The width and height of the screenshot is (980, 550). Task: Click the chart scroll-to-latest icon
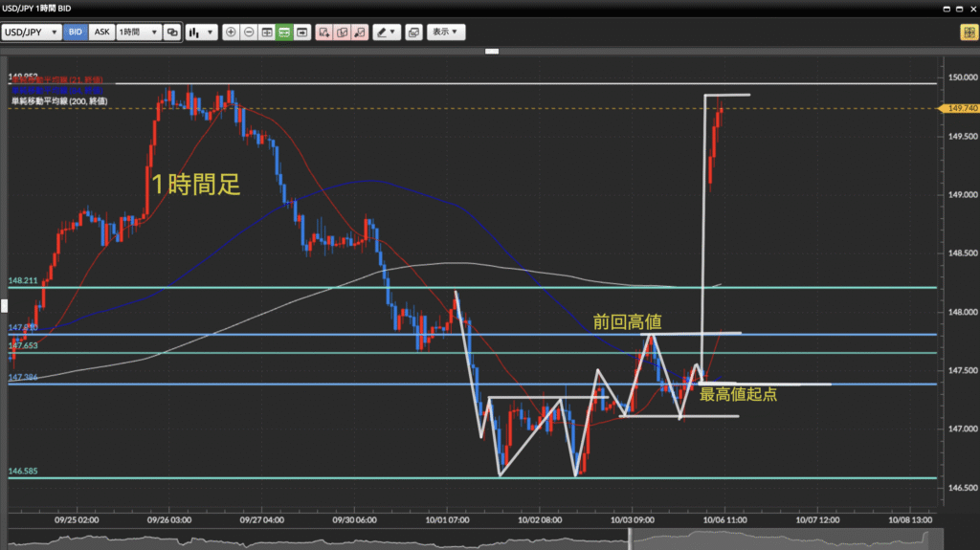coord(301,32)
